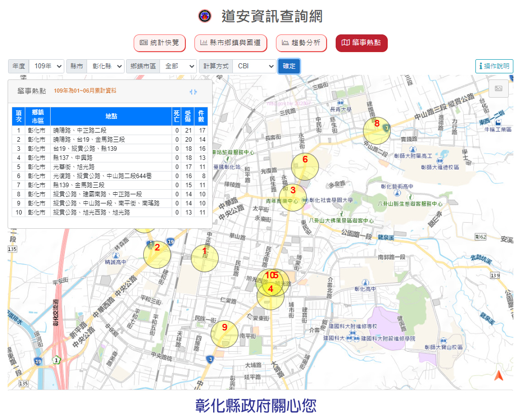Click the orange north compass arrow
Image resolution: width=524 pixels, height=420 pixels.
point(499,375)
